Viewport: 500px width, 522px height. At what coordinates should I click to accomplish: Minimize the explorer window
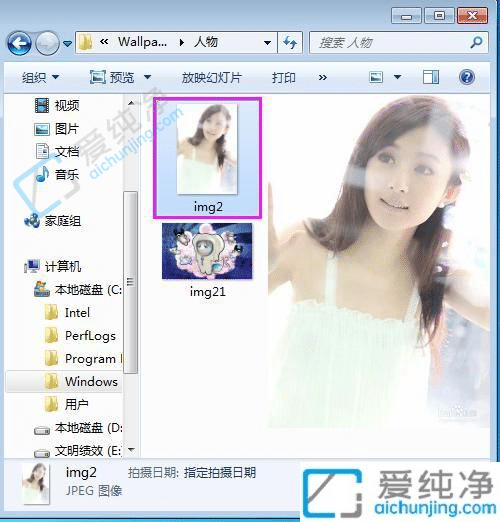coord(406,16)
